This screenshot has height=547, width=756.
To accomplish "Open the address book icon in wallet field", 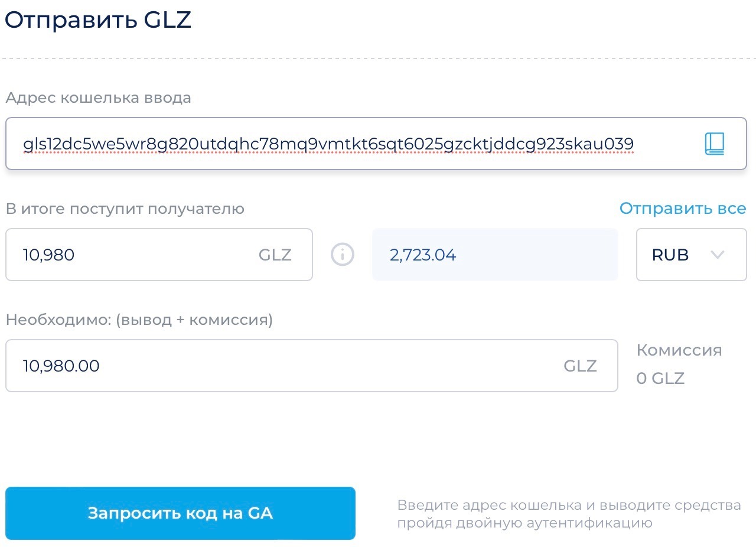I will [x=714, y=144].
